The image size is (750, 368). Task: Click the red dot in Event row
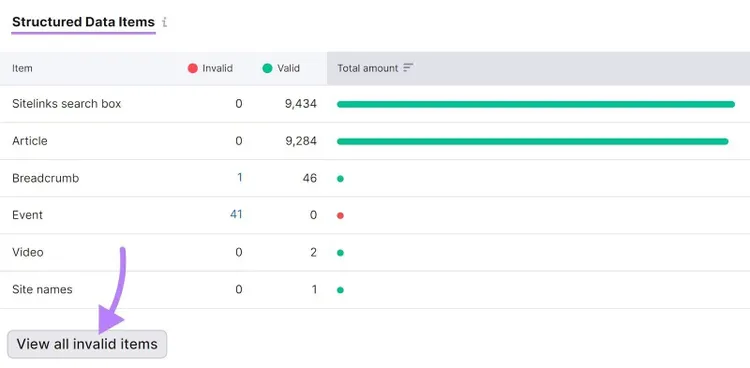[x=340, y=216]
